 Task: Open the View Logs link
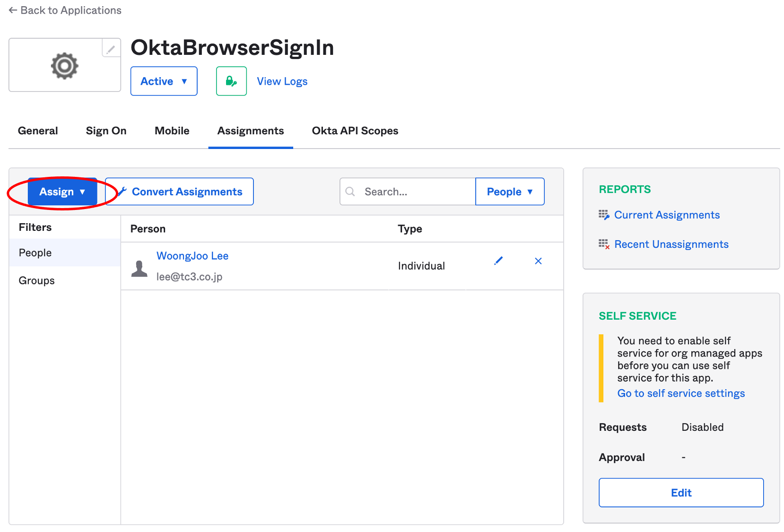tap(282, 81)
